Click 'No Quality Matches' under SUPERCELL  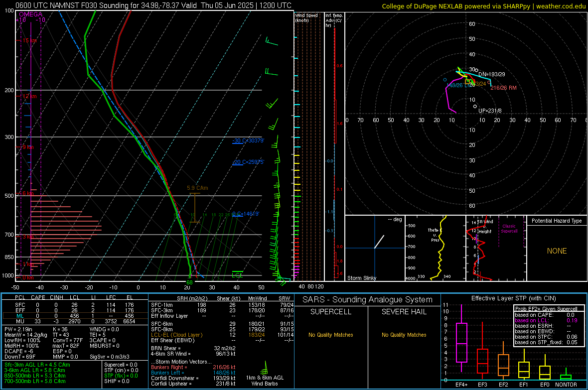pyautogui.click(x=331, y=335)
